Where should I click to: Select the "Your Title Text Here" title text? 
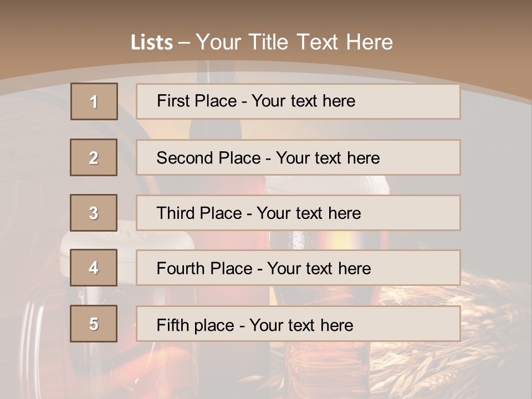point(294,42)
